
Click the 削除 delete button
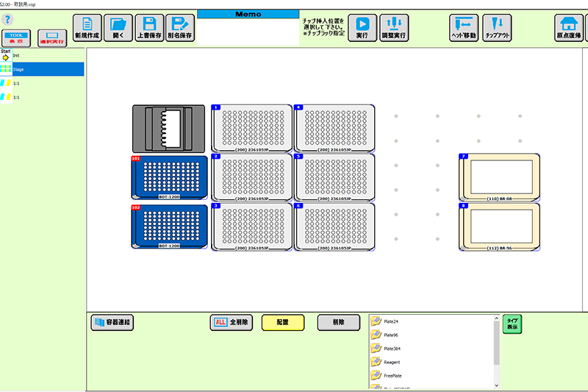tap(339, 322)
